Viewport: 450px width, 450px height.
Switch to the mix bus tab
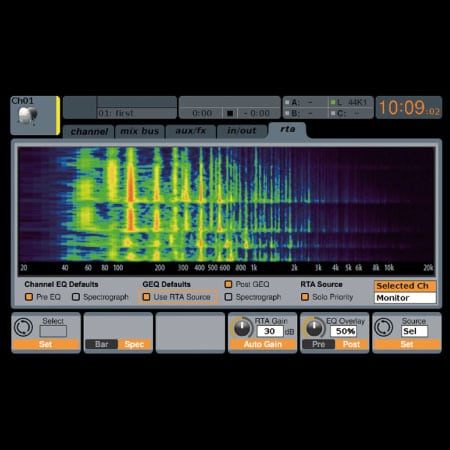point(140,131)
